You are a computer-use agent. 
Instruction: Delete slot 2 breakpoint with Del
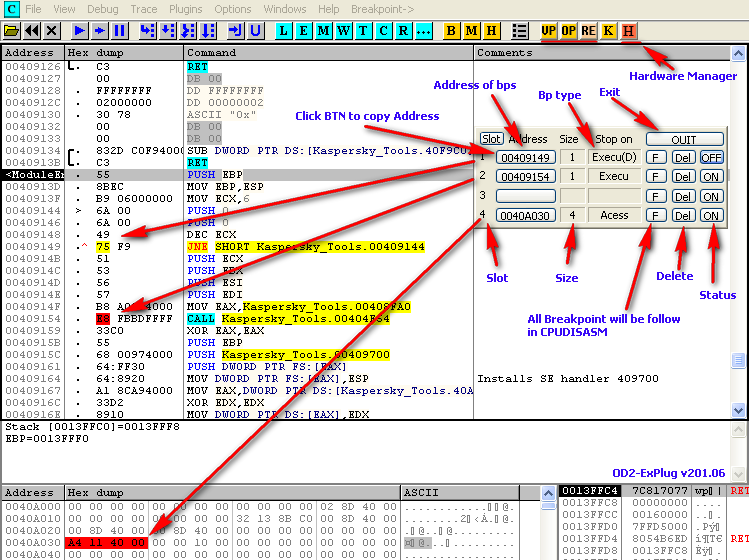pos(683,177)
